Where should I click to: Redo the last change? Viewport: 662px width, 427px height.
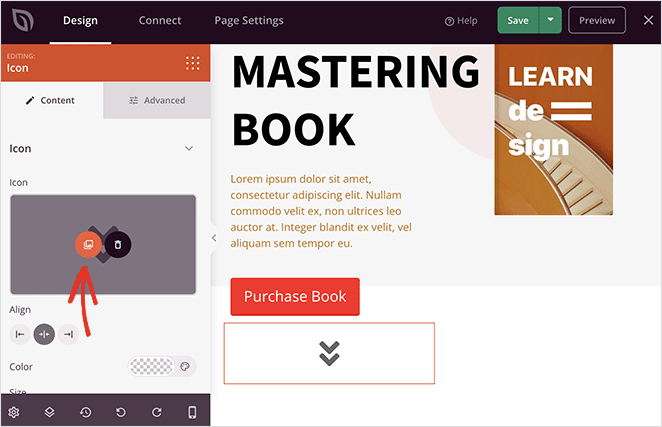[157, 412]
